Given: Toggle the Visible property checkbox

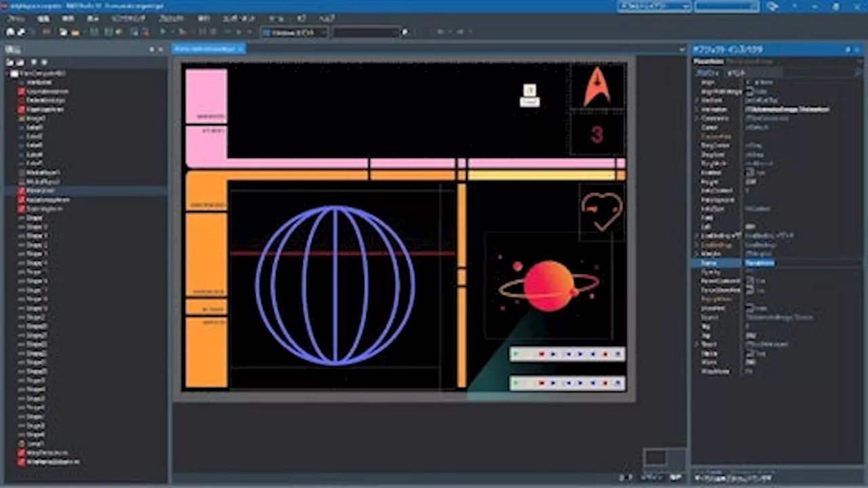Looking at the screenshot, I should [749, 353].
